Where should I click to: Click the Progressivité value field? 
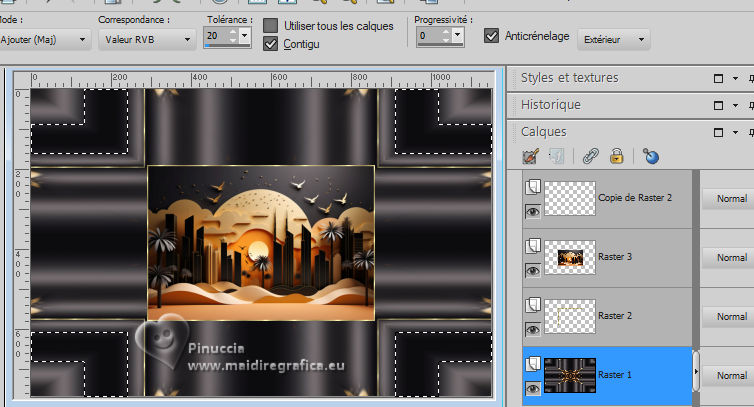(428, 36)
